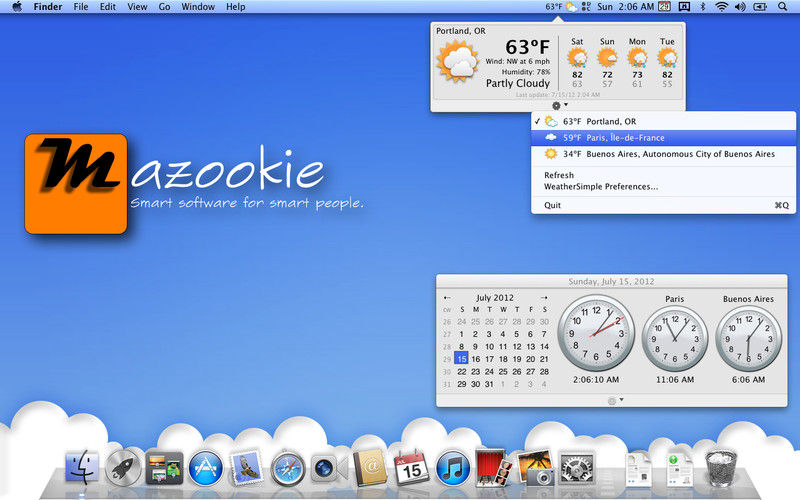
Task: Launch Safari from the Dock
Action: tap(288, 468)
